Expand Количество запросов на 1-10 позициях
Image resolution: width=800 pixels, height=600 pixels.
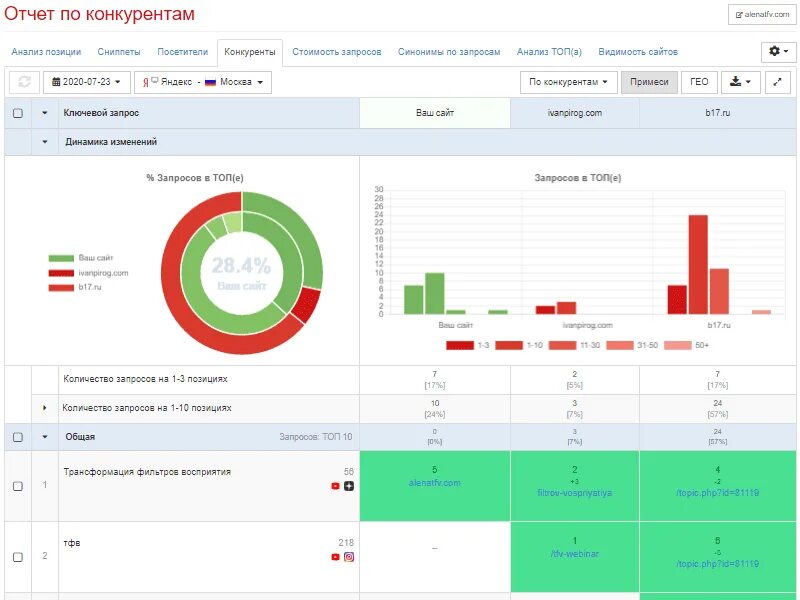(x=45, y=408)
